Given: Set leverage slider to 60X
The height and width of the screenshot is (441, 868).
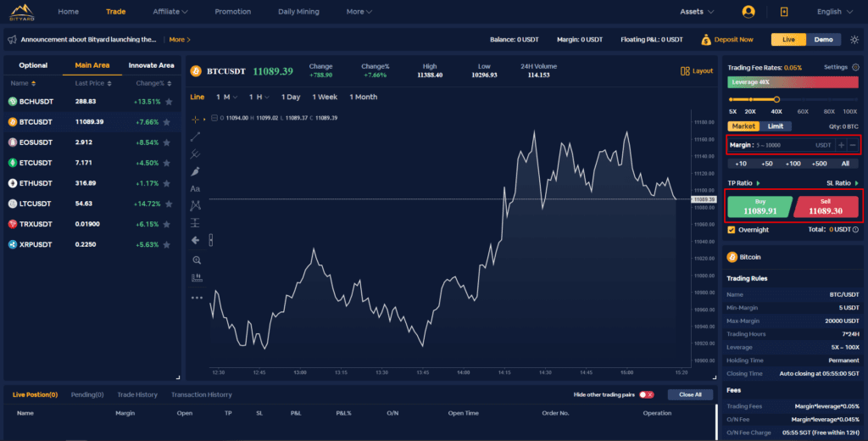Looking at the screenshot, I should click(803, 101).
